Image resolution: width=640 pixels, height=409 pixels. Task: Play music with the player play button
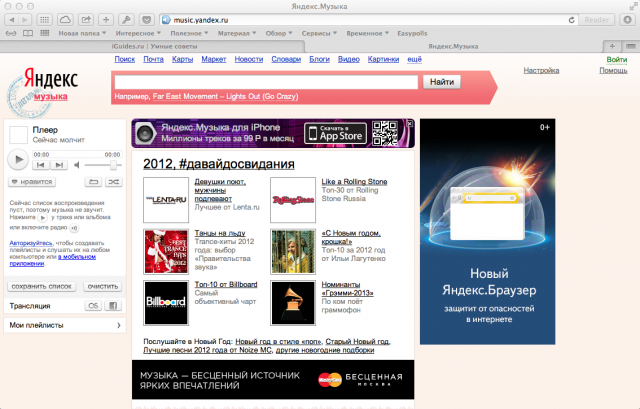pos(18,160)
